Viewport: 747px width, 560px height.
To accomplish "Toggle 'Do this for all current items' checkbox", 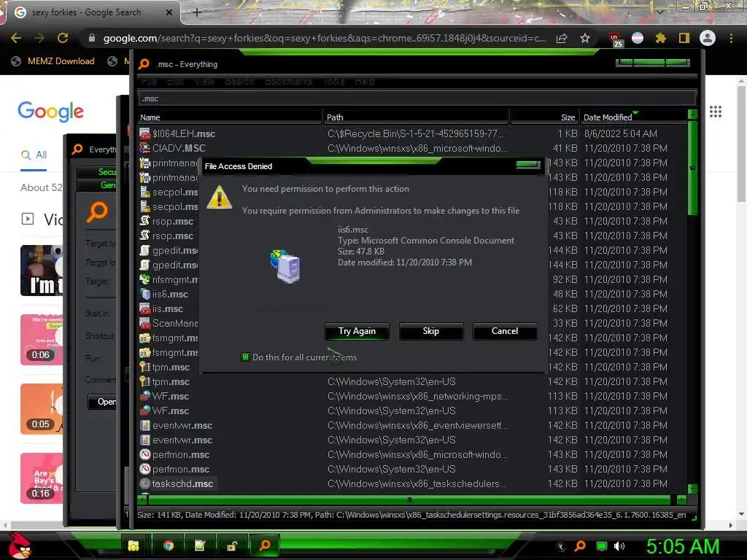I will click(245, 357).
